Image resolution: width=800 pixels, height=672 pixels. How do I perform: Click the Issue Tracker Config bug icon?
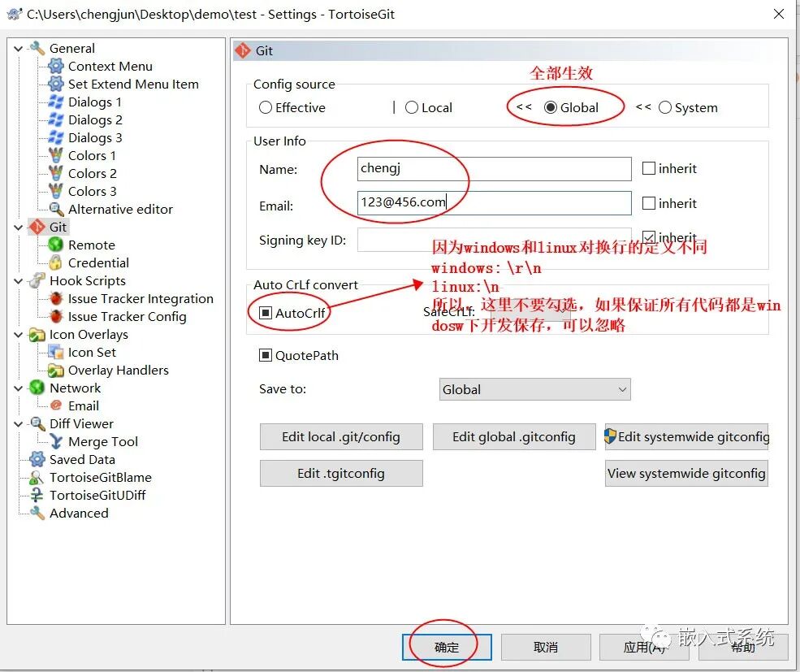pos(55,316)
